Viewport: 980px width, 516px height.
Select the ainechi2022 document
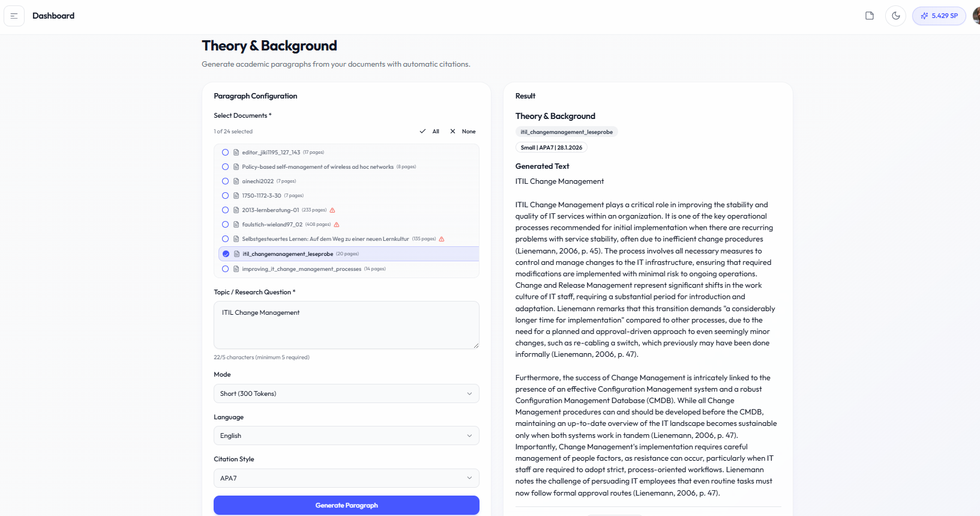coord(226,181)
